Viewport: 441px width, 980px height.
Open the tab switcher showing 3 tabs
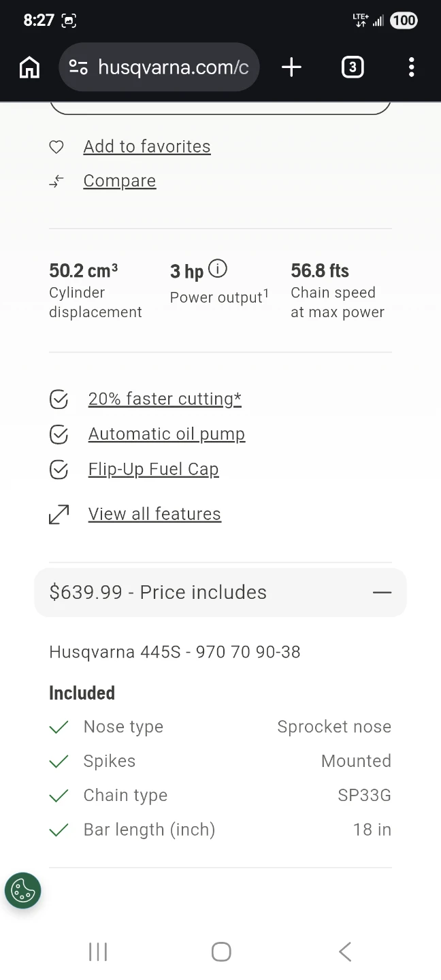pyautogui.click(x=352, y=67)
